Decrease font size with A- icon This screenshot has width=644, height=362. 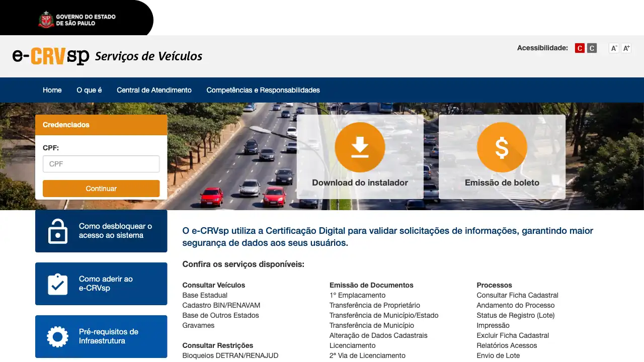614,48
